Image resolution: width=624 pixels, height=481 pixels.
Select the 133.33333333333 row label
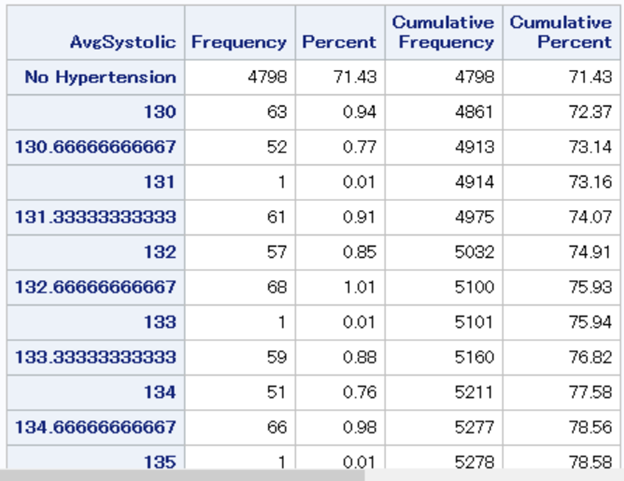[x=96, y=357]
